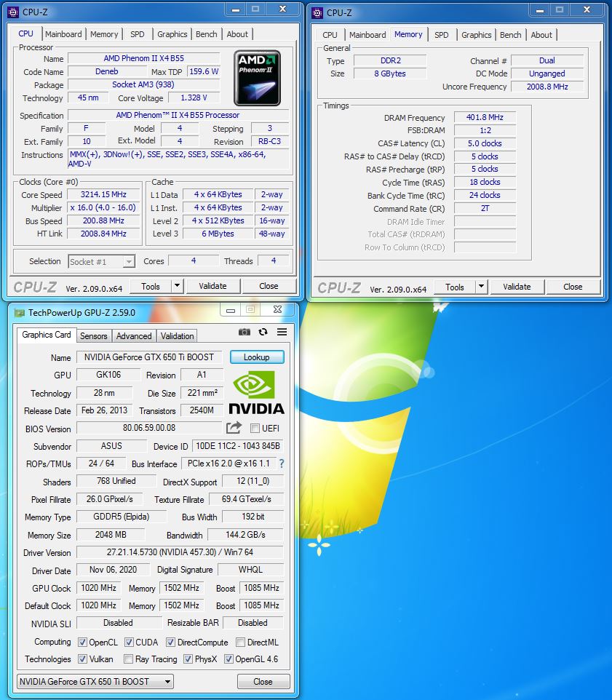Viewport: 612px width, 700px height.
Task: Take a GPU-Z screenshot with camera icon
Action: (x=245, y=332)
